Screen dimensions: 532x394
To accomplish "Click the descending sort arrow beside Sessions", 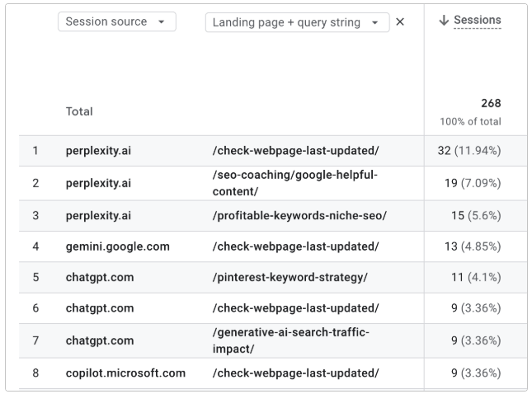I will pos(444,21).
